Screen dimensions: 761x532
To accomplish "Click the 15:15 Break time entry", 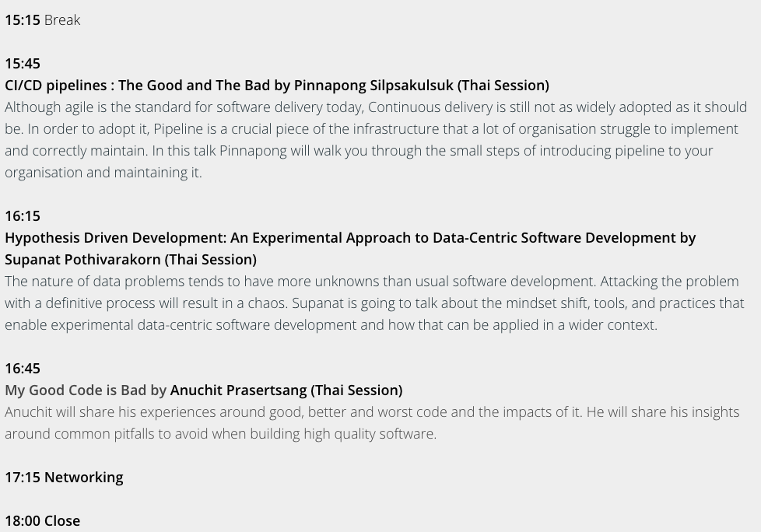I will click(x=43, y=20).
